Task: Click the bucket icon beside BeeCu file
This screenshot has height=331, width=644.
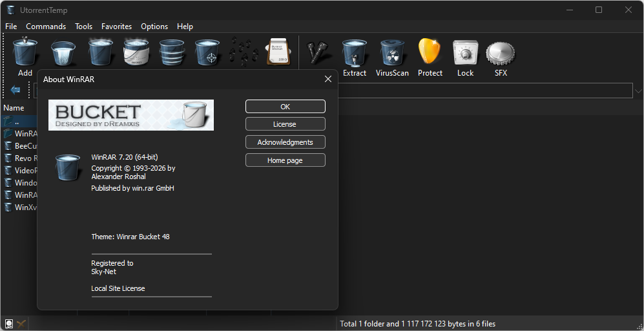Action: [x=8, y=145]
